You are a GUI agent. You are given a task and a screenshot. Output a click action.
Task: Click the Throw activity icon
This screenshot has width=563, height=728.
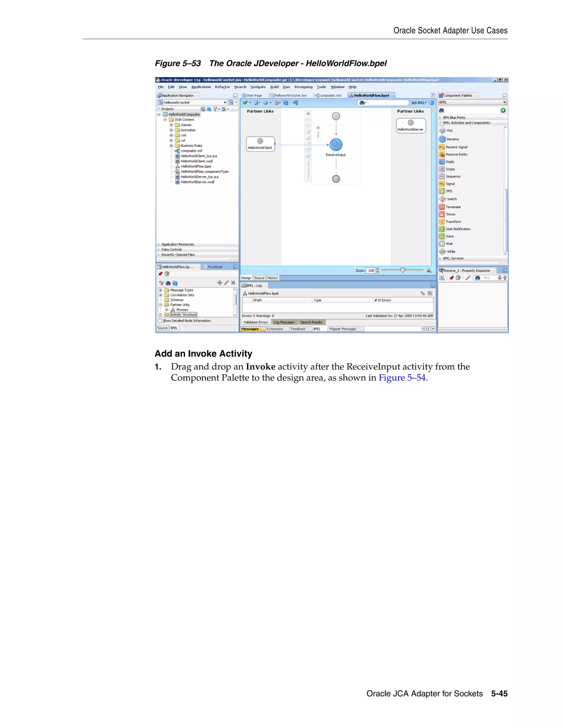coord(442,214)
